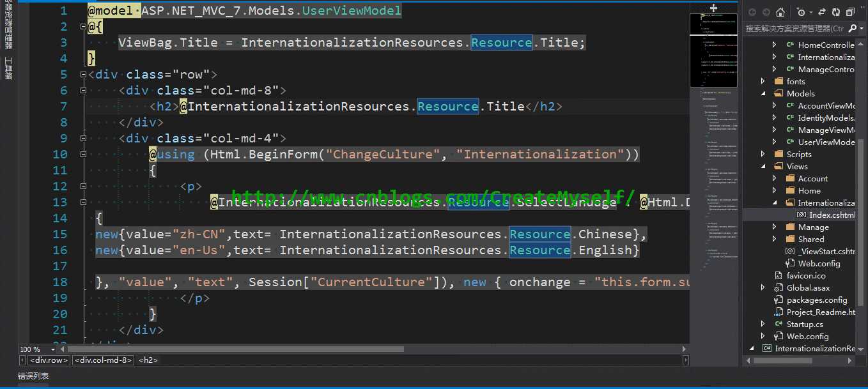Screen dimensions: 868x389
Task: Open dropdown arrow next to pending changes filter
Action: [810, 12]
